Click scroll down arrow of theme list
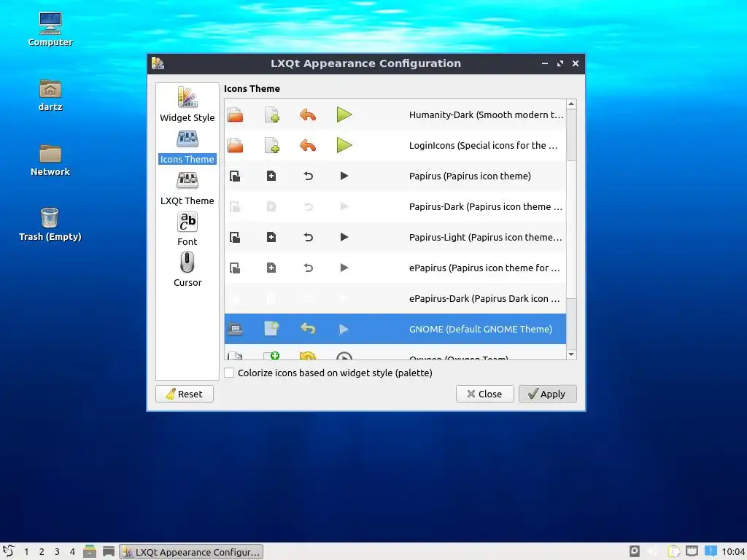Image resolution: width=747 pixels, height=560 pixels. coord(571,354)
